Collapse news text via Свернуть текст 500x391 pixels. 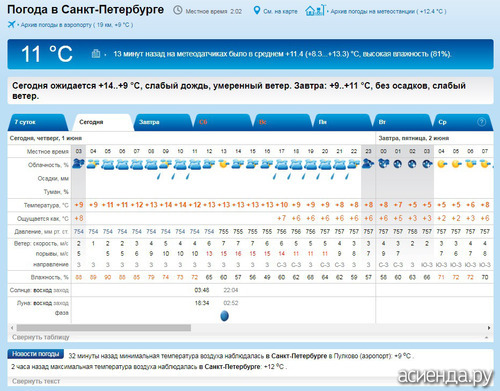pos(36,381)
